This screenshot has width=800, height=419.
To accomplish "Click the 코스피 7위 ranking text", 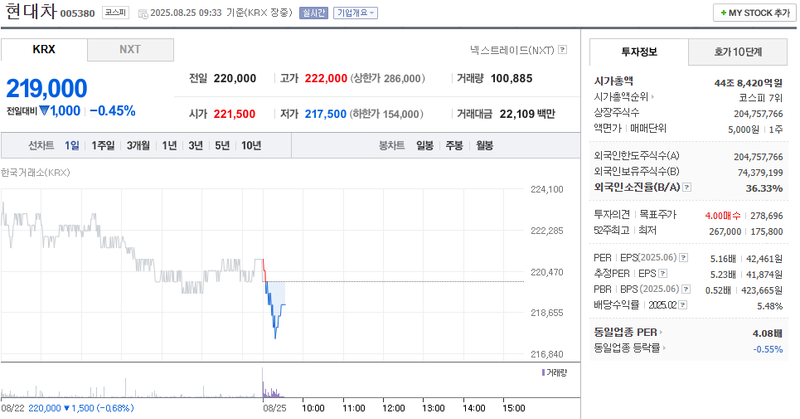I will coord(760,97).
